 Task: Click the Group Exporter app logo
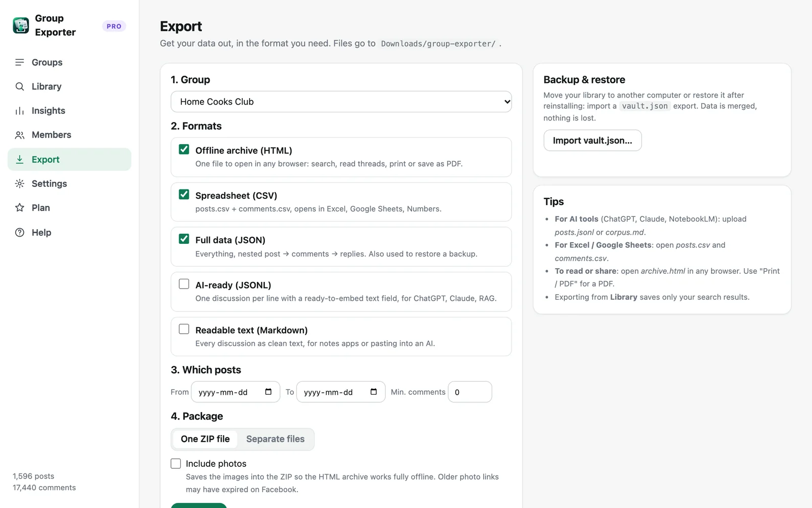pyautogui.click(x=21, y=25)
